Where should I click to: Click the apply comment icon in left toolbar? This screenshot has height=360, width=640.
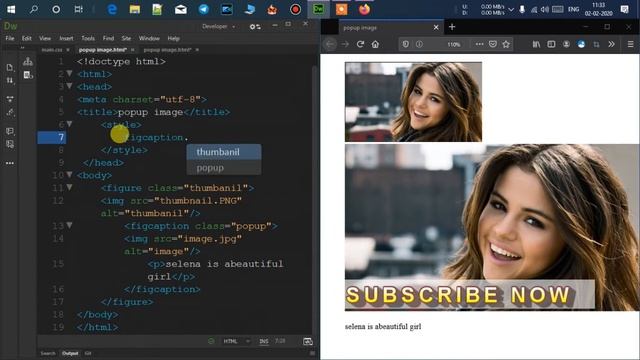click(x=10, y=131)
